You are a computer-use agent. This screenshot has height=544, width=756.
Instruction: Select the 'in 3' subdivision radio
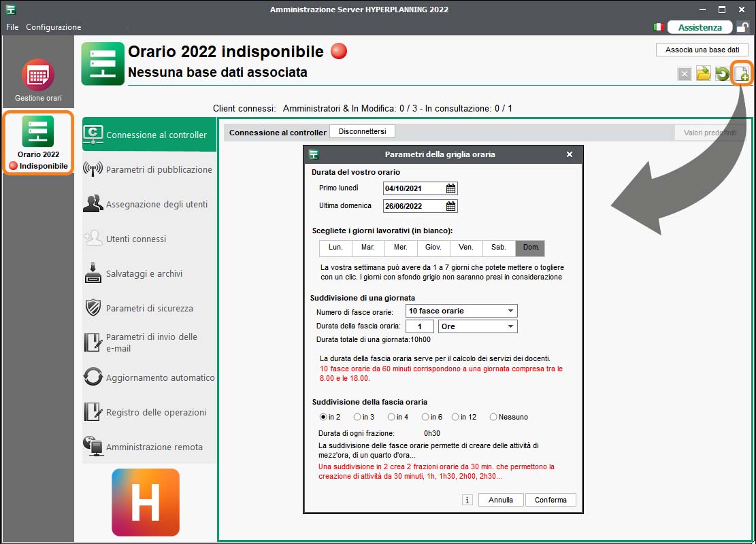tap(357, 417)
